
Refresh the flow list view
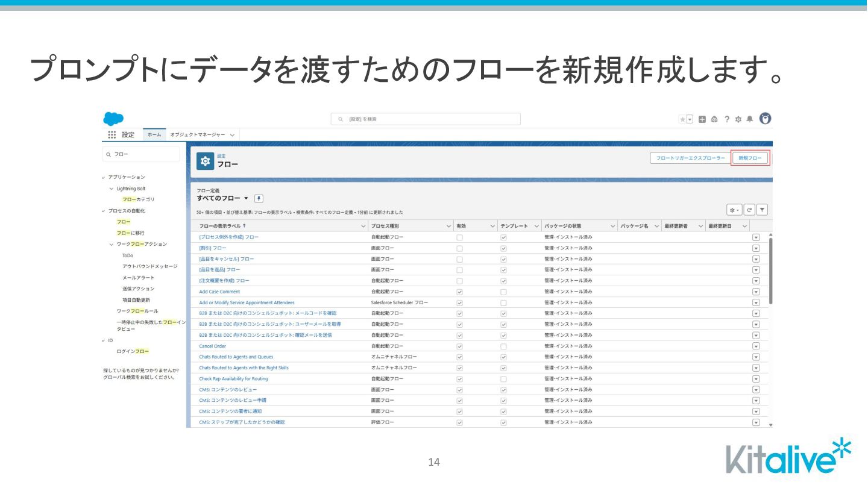point(750,210)
